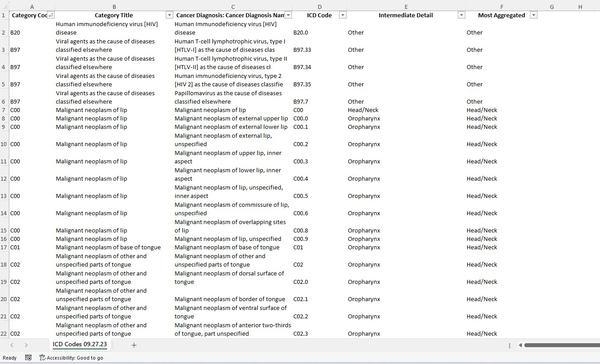
Task: Click the ICD Code cell C02.3
Action: tap(319, 329)
